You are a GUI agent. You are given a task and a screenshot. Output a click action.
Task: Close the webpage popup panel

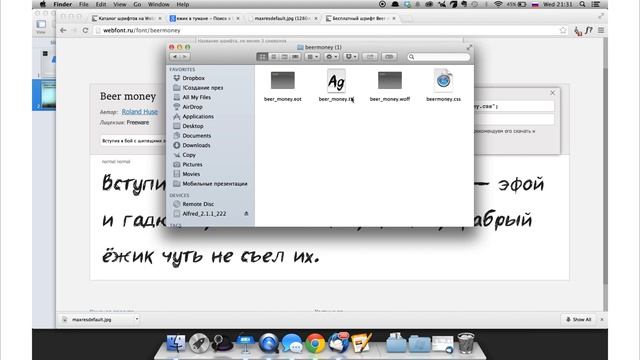coord(552,93)
